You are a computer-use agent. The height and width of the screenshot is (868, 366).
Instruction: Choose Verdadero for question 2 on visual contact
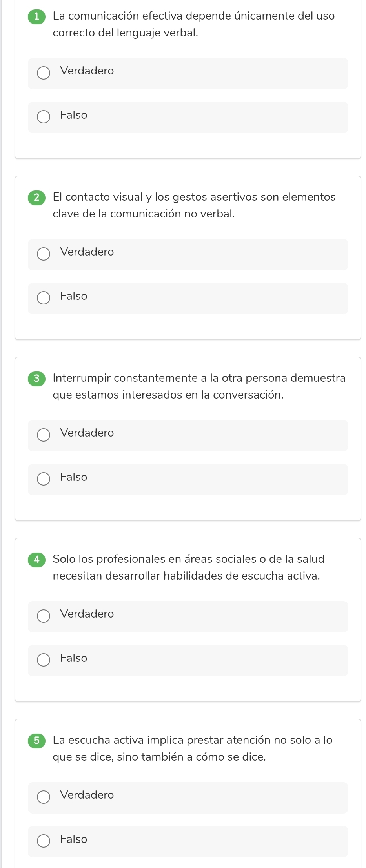(44, 254)
